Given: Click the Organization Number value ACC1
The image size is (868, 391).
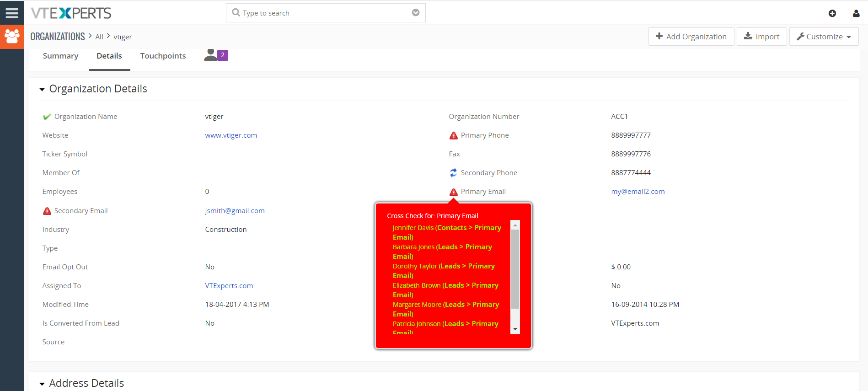Looking at the screenshot, I should pos(619,117).
